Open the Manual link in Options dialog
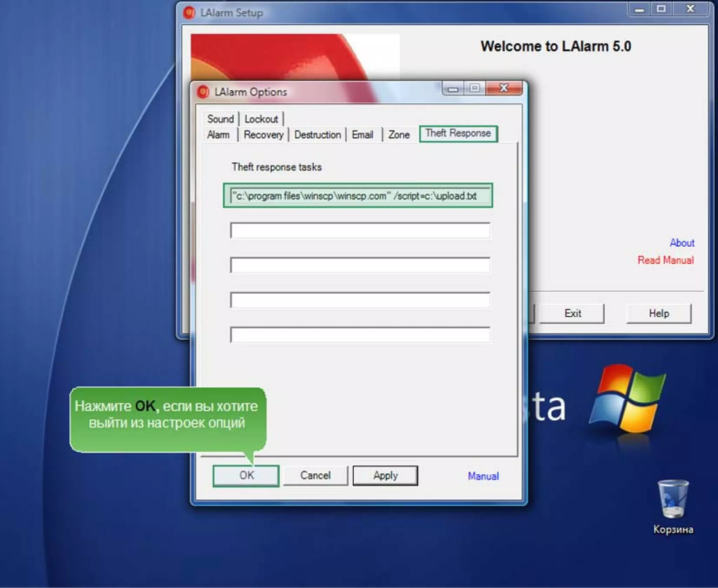The width and height of the screenshot is (718, 588). 483,476
